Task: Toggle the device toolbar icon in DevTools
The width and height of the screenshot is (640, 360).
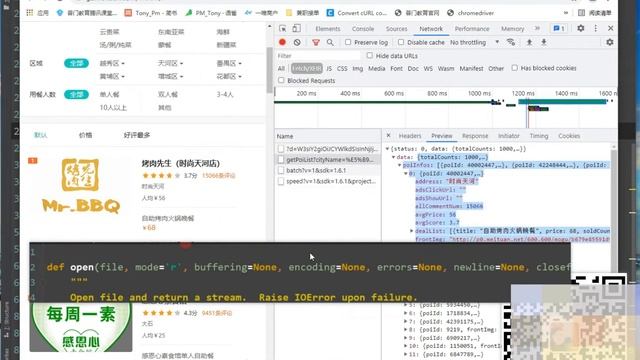Action: tap(296, 28)
